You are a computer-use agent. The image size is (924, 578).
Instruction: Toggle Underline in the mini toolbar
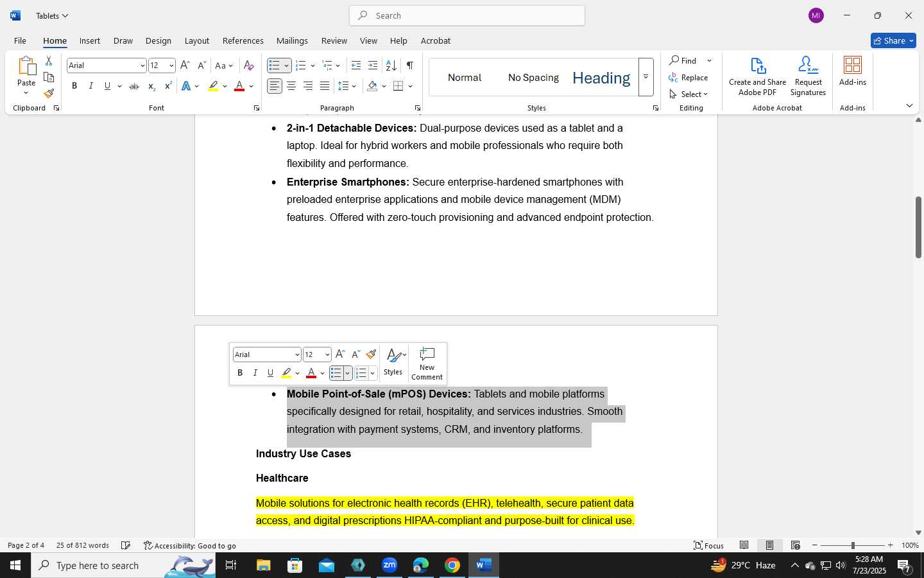tap(270, 372)
